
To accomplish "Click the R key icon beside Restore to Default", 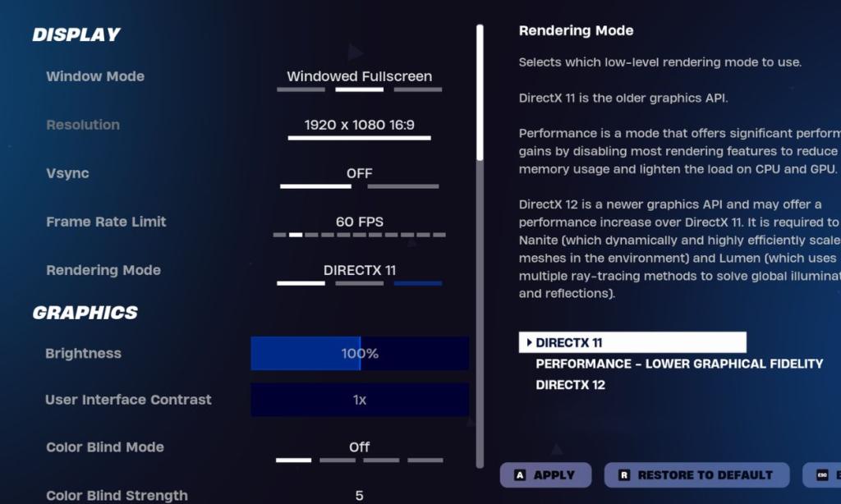I will click(x=623, y=474).
